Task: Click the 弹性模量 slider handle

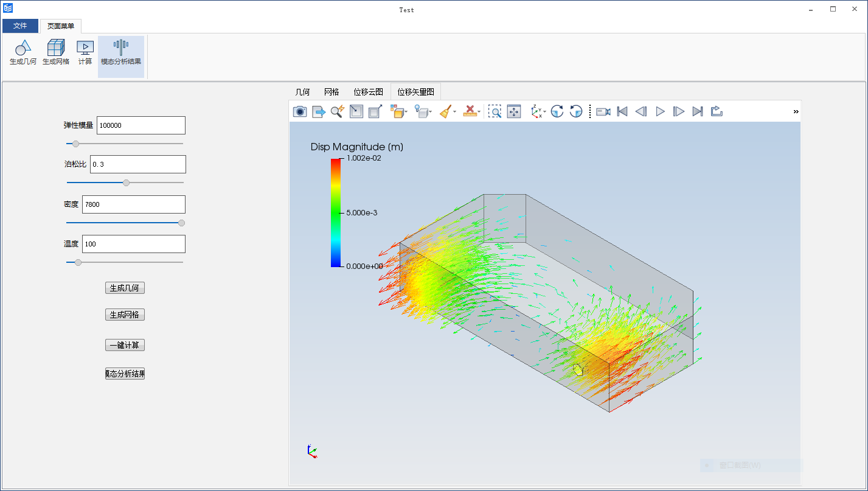Action: [x=75, y=144]
